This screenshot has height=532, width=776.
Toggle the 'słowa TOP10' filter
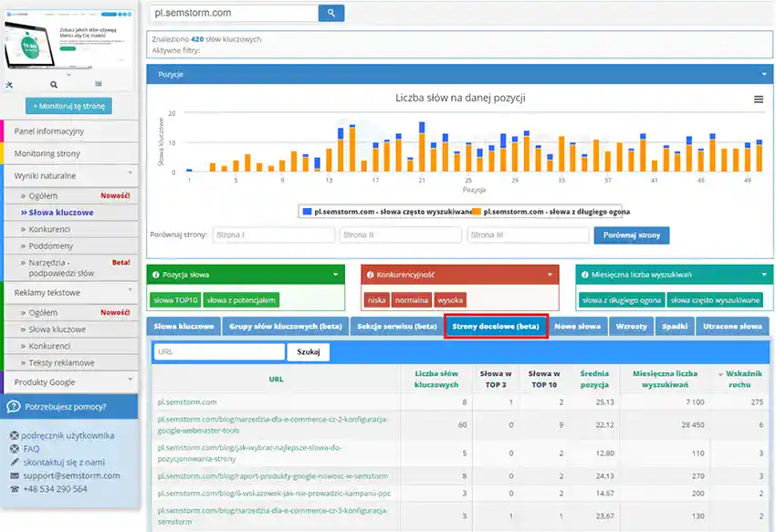[175, 300]
